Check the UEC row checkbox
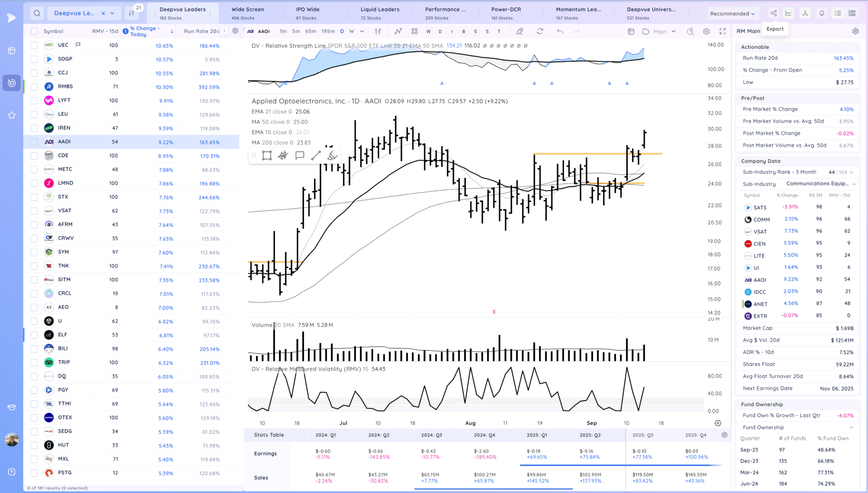 [34, 45]
